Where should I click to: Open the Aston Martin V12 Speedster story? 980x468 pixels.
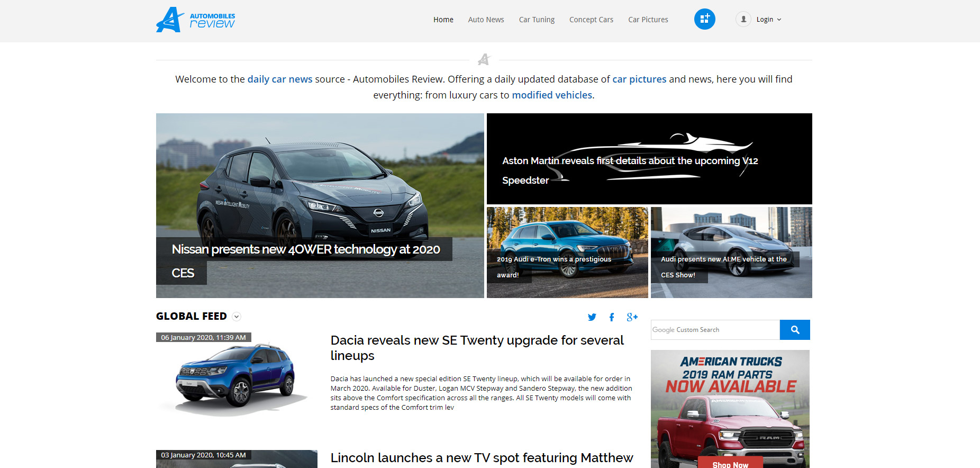(649, 159)
